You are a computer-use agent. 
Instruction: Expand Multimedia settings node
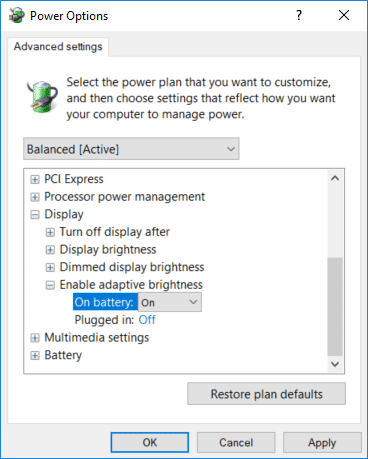tap(34, 338)
